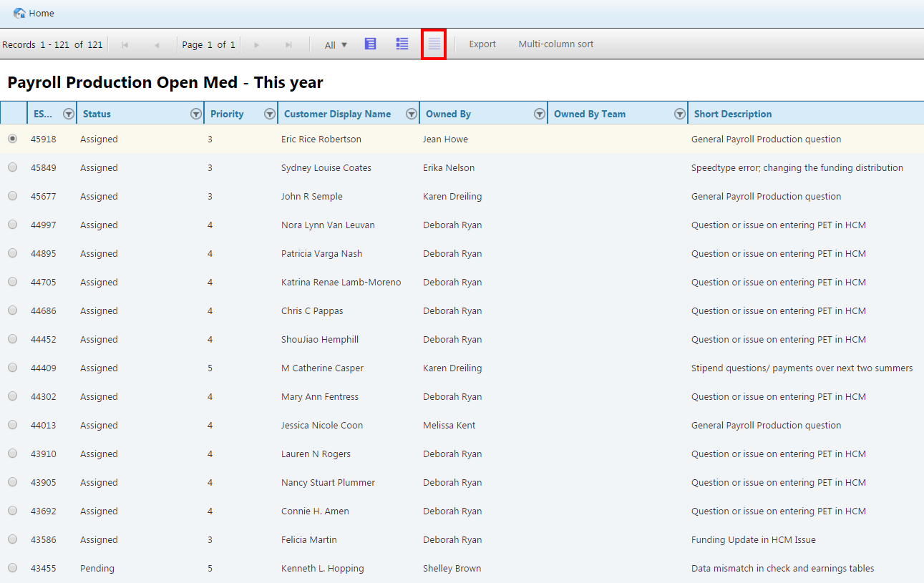Open filter icon on Priority column
The height and width of the screenshot is (583, 924).
269,114
